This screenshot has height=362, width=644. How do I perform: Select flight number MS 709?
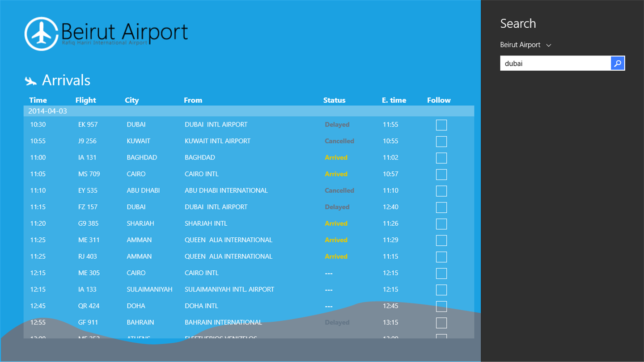(x=89, y=174)
